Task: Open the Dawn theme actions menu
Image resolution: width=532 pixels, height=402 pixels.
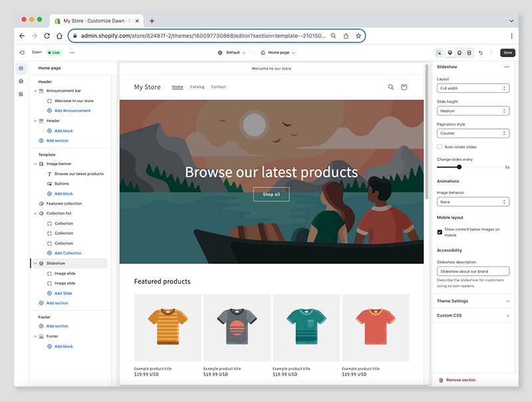Action: (x=72, y=52)
